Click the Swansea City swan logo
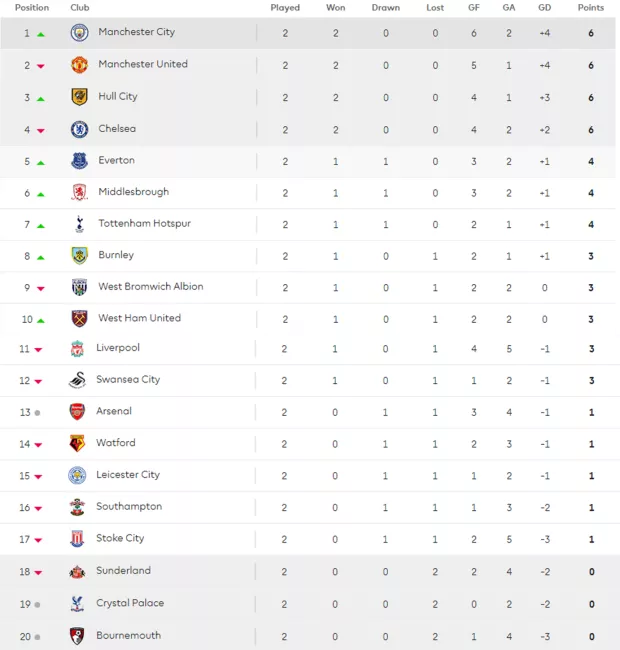Viewport: 620px width, 650px height. 78,380
